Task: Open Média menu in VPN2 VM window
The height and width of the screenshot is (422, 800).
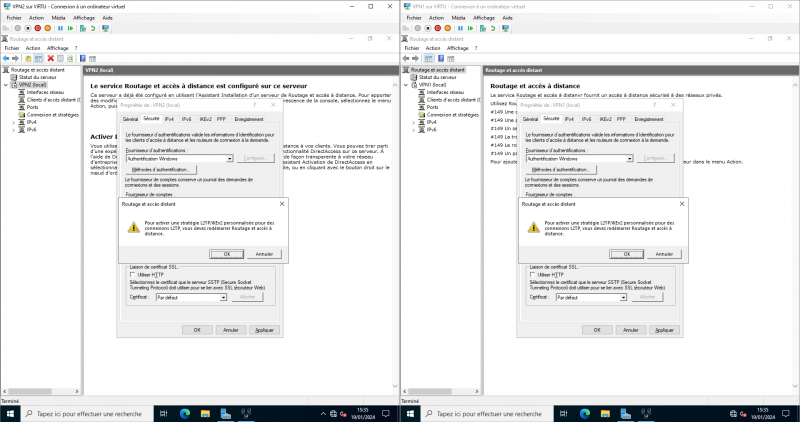Action: pos(58,17)
